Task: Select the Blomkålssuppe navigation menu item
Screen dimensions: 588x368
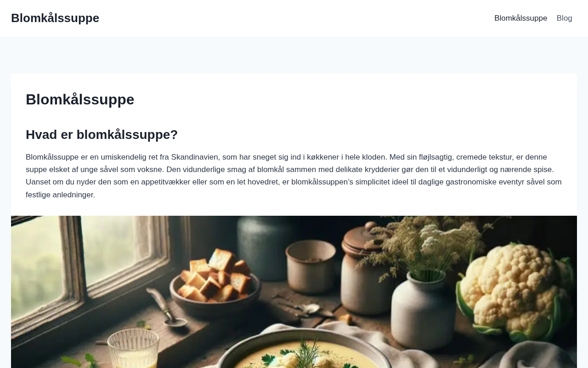Action: point(520,18)
